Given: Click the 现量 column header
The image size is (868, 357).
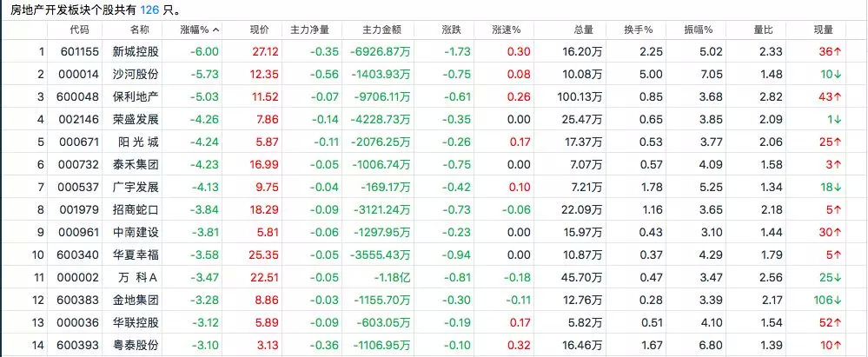Looking at the screenshot, I should [825, 30].
